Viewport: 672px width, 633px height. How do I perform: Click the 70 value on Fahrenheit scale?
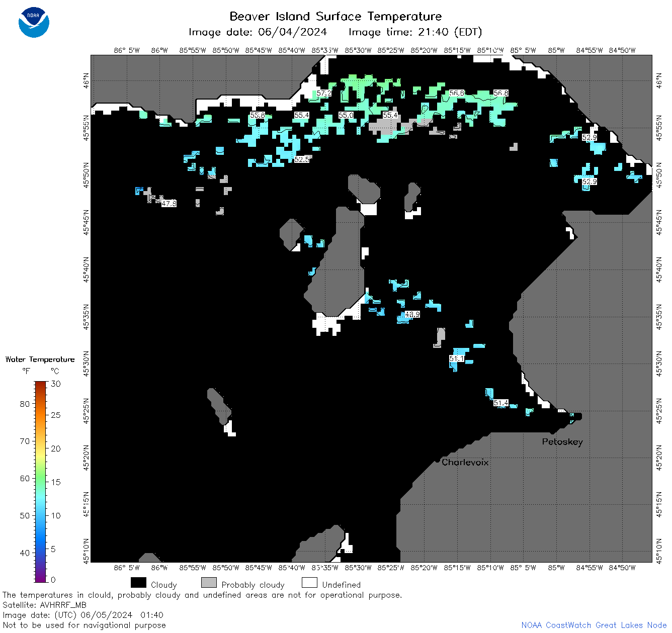click(25, 441)
